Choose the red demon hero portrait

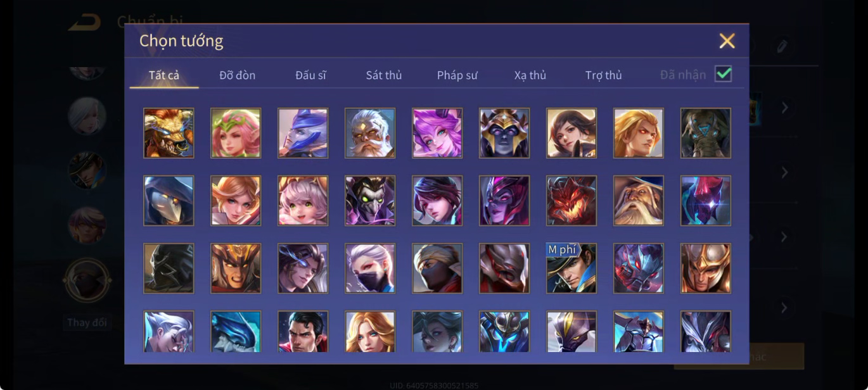571,201
